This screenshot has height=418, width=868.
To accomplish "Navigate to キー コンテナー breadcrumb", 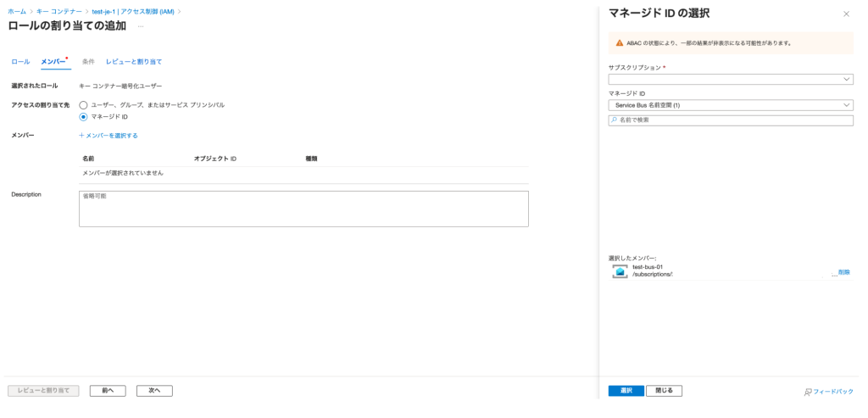I will click(59, 10).
